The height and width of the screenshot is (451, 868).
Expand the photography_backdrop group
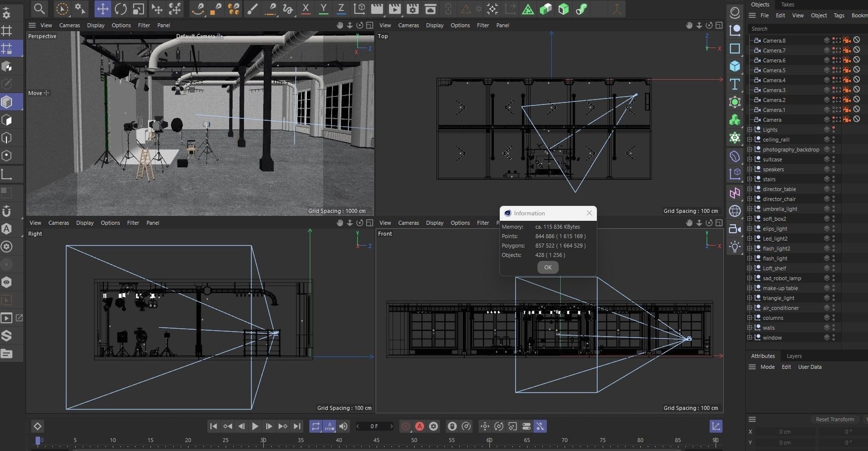(750, 150)
